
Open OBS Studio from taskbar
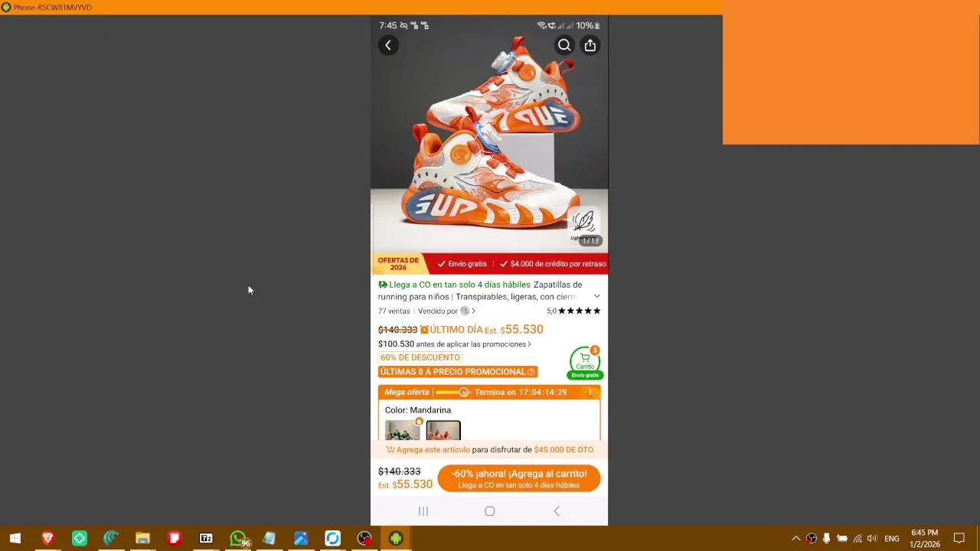(x=364, y=538)
